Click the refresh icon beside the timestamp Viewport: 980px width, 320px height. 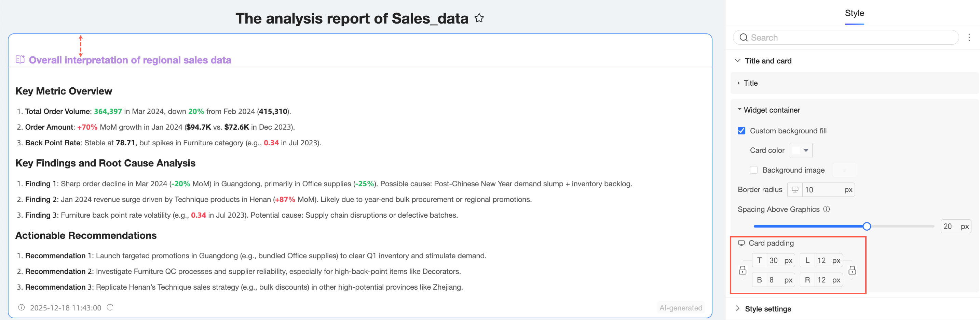[x=110, y=307]
